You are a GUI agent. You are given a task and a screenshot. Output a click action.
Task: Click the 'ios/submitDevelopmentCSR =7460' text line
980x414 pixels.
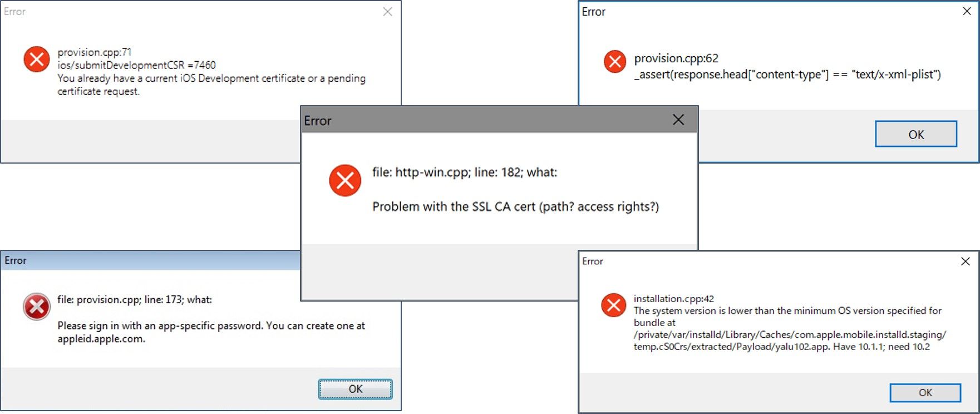pos(136,65)
